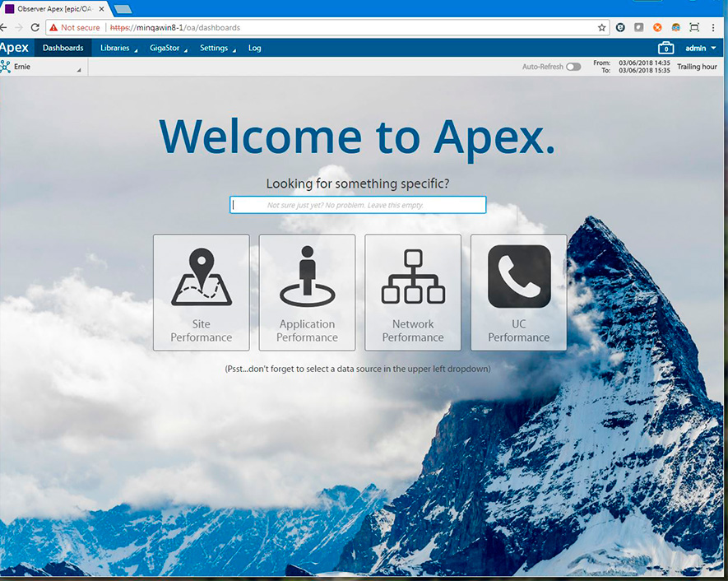Open a new browser tab
The image size is (728, 581).
coord(123,9)
